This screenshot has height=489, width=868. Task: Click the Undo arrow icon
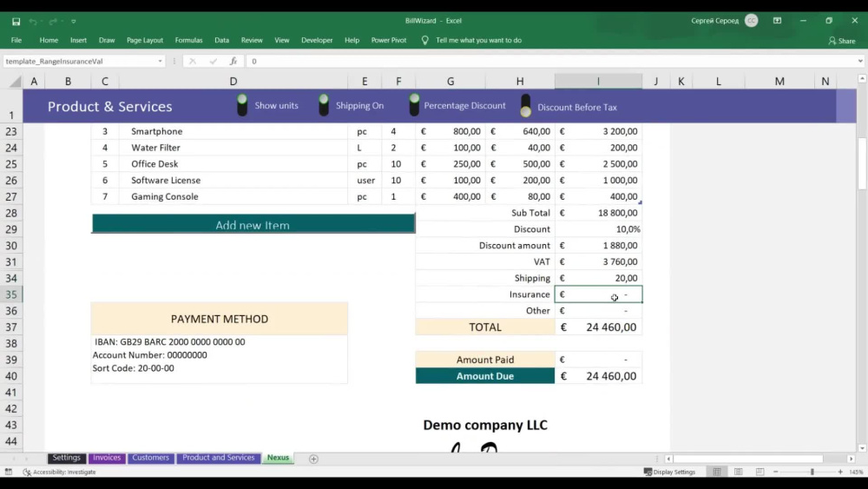tap(33, 21)
